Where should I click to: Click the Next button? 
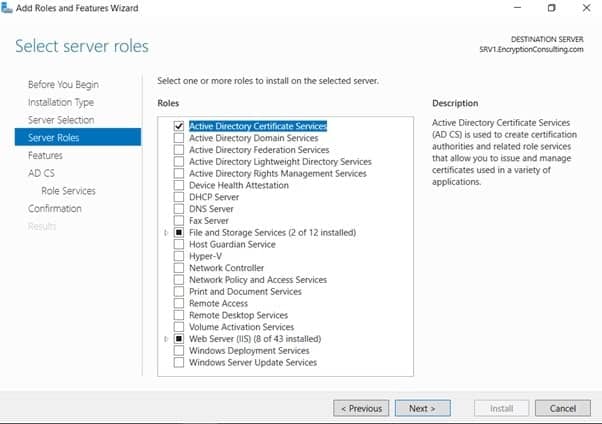pyautogui.click(x=422, y=408)
